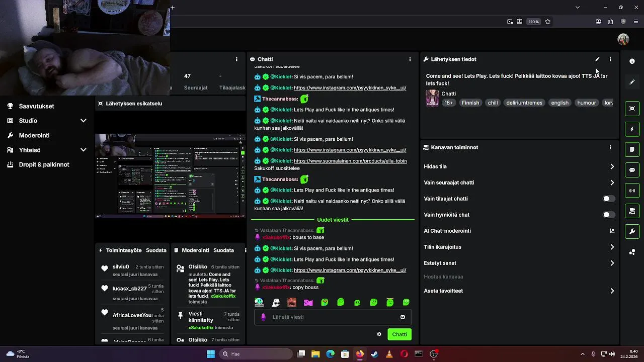Click the green Chatti send button
Screen dimensions: 644x362
tap(399, 334)
